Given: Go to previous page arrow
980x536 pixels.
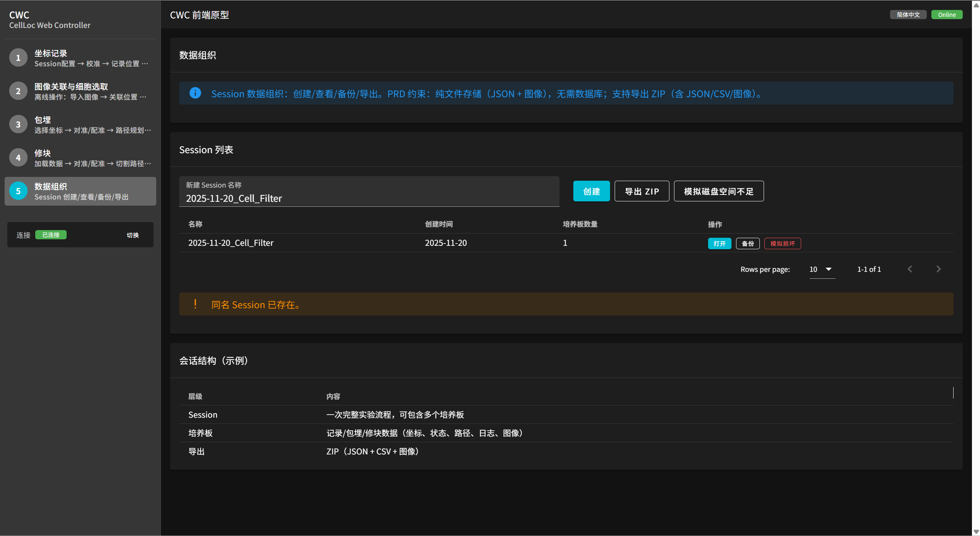Looking at the screenshot, I should pos(910,269).
